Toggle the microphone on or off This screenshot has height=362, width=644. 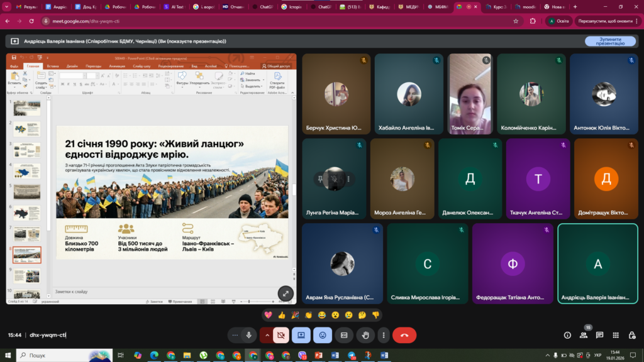pos(249,335)
